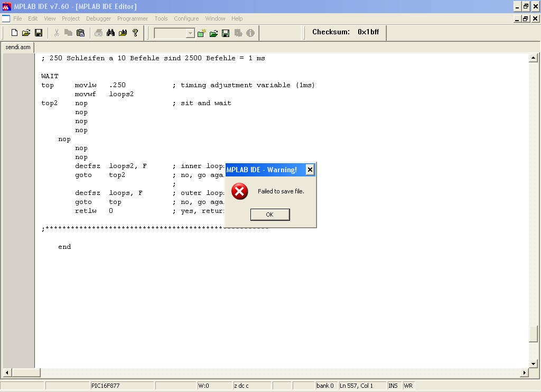Click the Copy icon in toolbar
Screen dimensions: 541x392
[68, 33]
